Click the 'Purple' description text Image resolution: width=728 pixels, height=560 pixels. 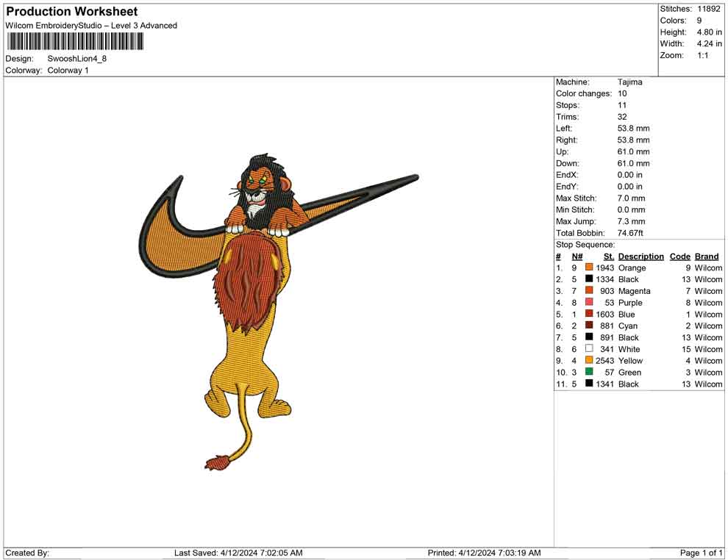click(x=630, y=303)
